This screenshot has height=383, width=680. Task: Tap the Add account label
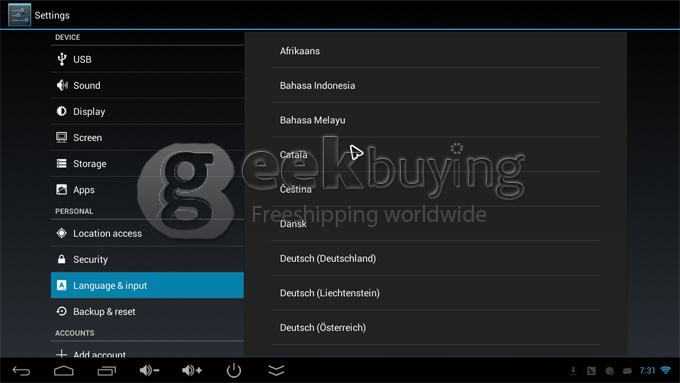(x=99, y=354)
